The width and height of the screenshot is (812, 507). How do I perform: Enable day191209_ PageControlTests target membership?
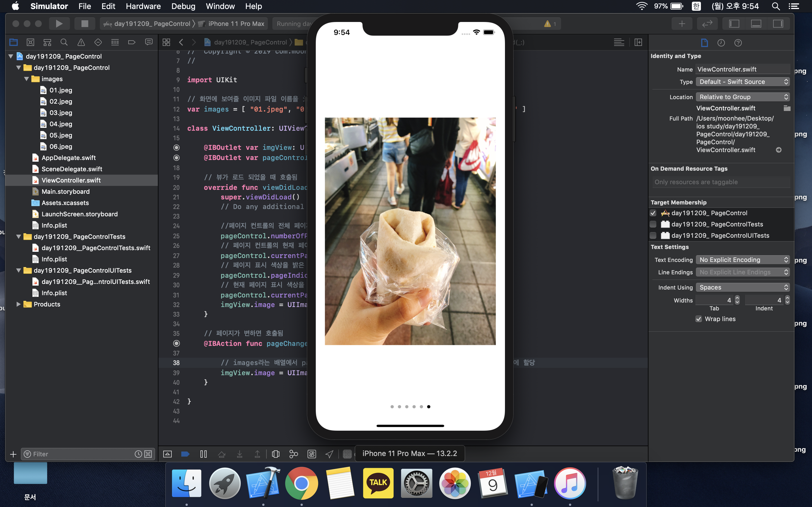(653, 224)
